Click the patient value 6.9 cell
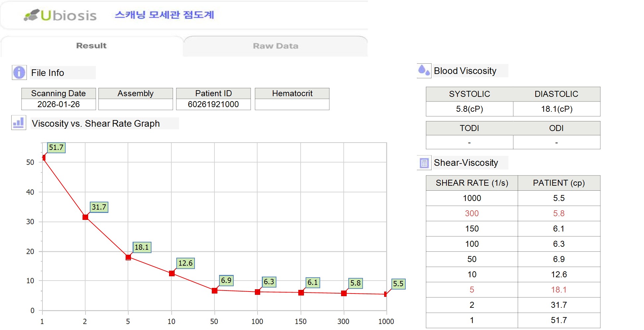The width and height of the screenshot is (644, 330). coord(559,259)
